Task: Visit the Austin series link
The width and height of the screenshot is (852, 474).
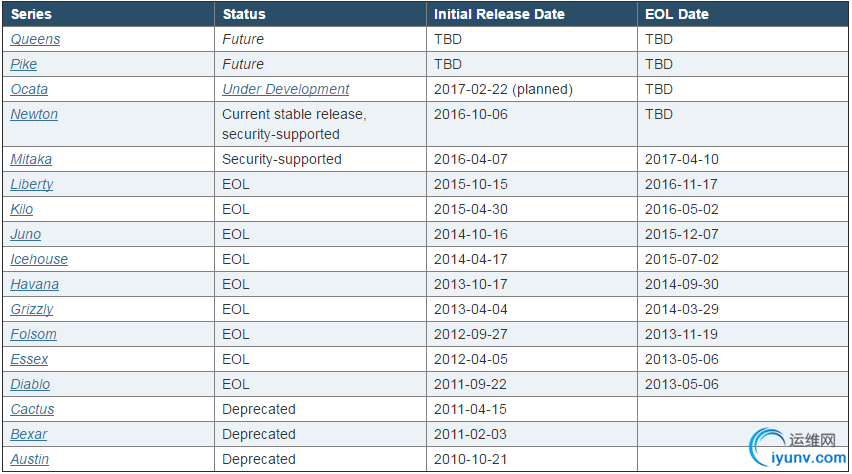Action: [x=29, y=459]
